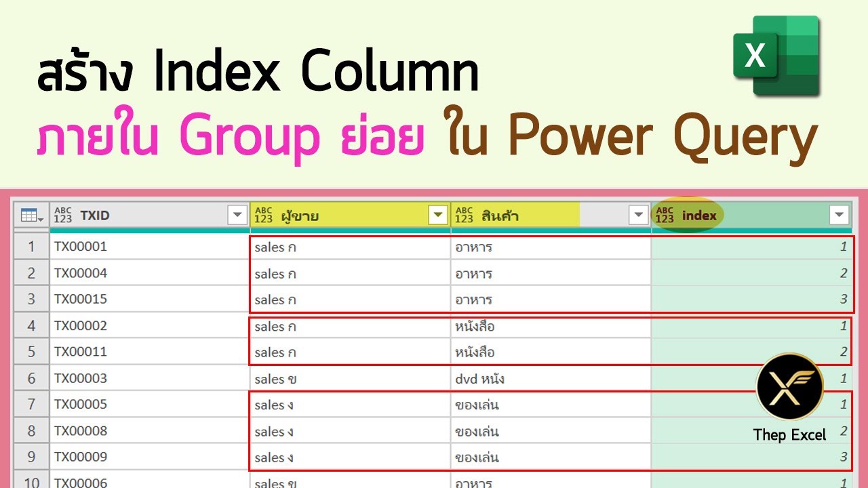The image size is (868, 488).
Task: Click index value 3 in row 3
Action: pyautogui.click(x=751, y=299)
